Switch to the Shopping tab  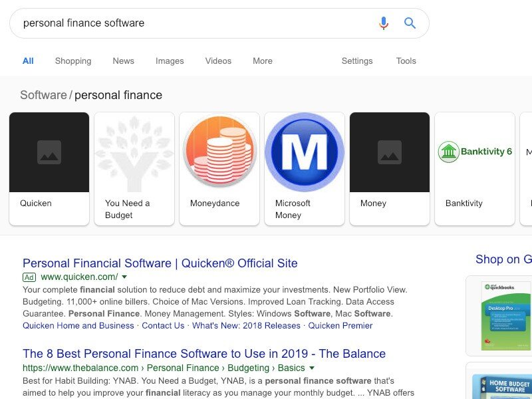point(73,61)
